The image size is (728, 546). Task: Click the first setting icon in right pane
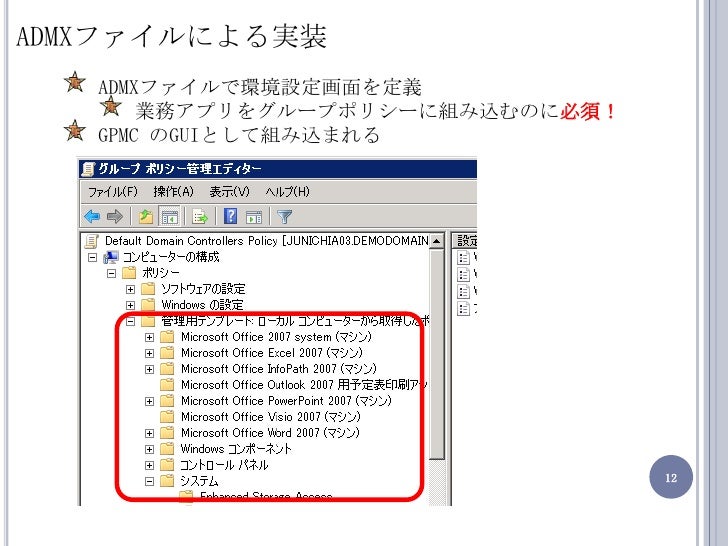point(464,257)
